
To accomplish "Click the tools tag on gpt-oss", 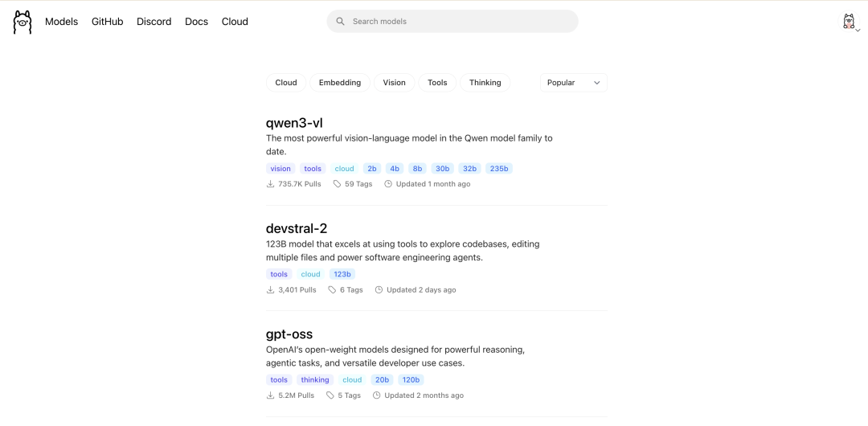I will click(279, 380).
